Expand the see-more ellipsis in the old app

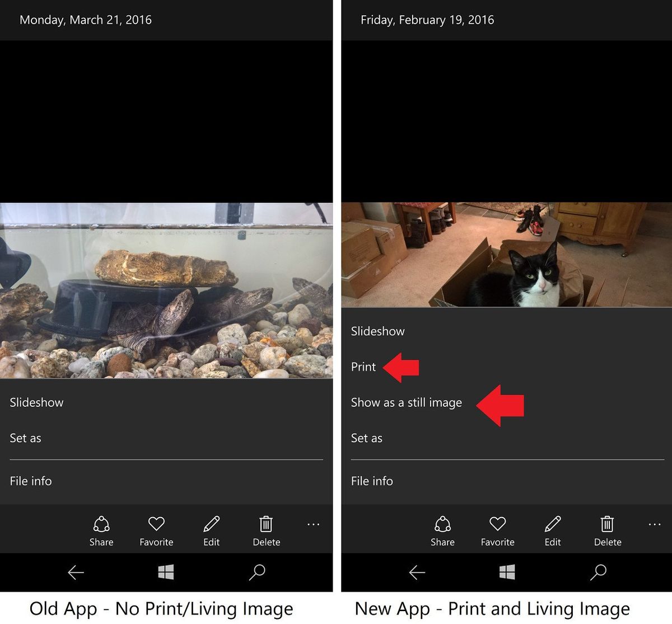click(x=313, y=524)
